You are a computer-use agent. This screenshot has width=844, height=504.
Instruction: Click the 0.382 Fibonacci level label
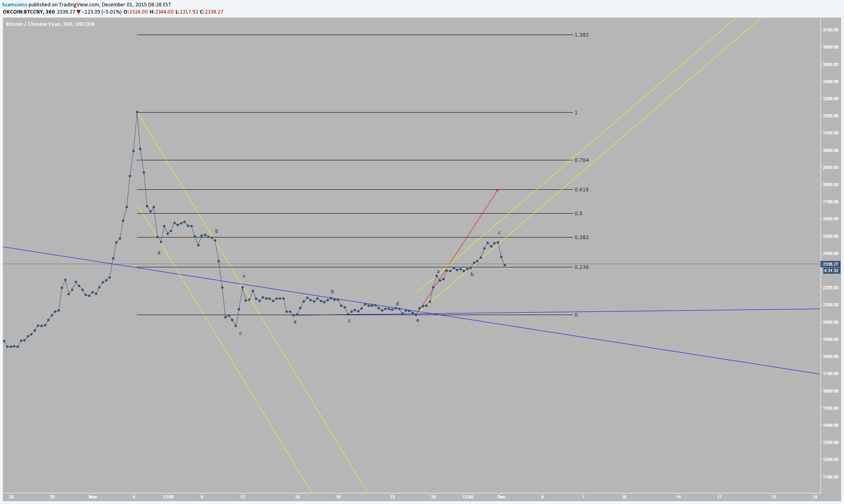(x=581, y=237)
